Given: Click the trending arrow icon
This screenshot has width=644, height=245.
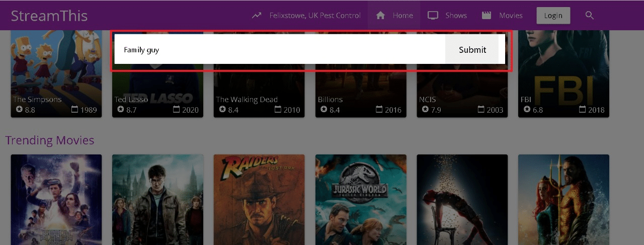Looking at the screenshot, I should coord(257,16).
